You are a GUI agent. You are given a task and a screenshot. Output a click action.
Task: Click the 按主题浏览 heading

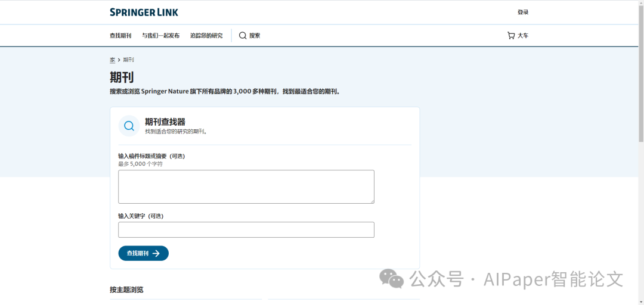point(126,290)
